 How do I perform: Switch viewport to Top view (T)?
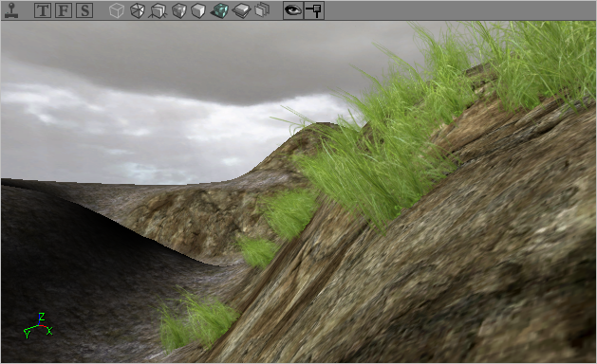tap(43, 10)
